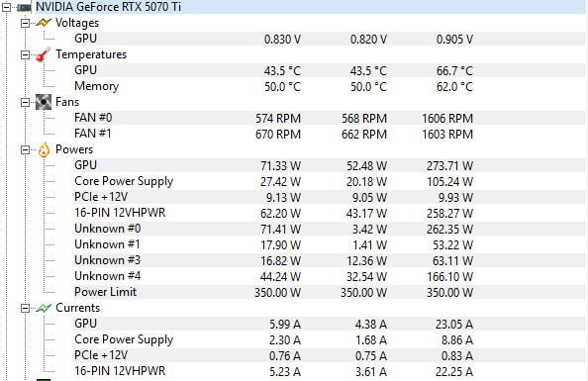588x381 pixels.
Task: Click the 662 RPM FAN #1 value
Action: 364,134
